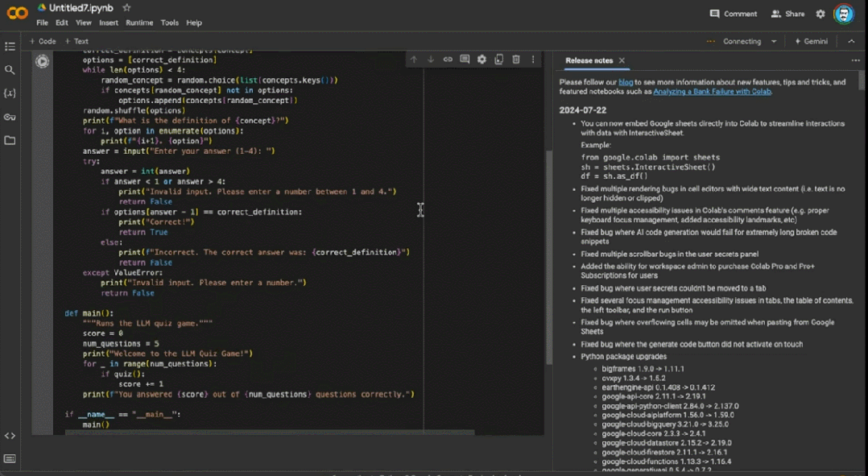Open more cell actions menu
This screenshot has width=868, height=476.
pos(533,60)
